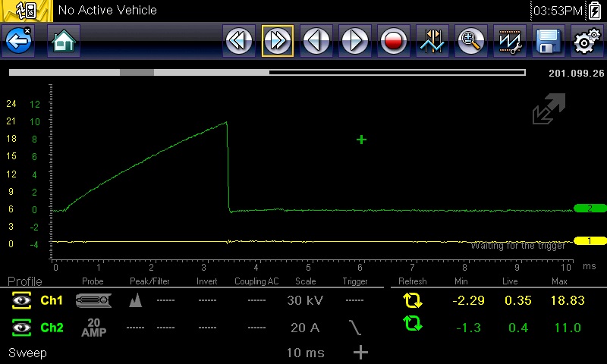This screenshot has height=364, width=607.
Task: Change the 10 ms sweep setting
Action: (x=305, y=353)
